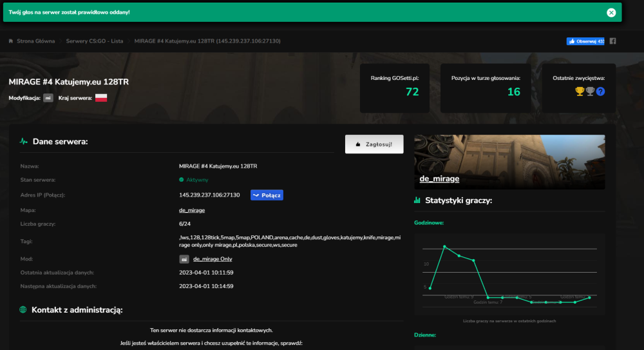The image size is (644, 350).
Task: Open de_mirage title on map thumbnail
Action: 439,179
